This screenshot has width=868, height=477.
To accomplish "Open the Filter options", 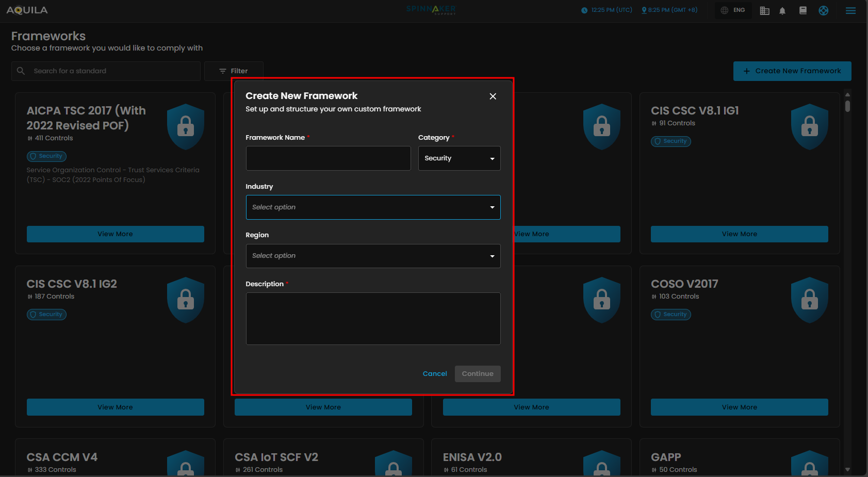I will 234,71.
